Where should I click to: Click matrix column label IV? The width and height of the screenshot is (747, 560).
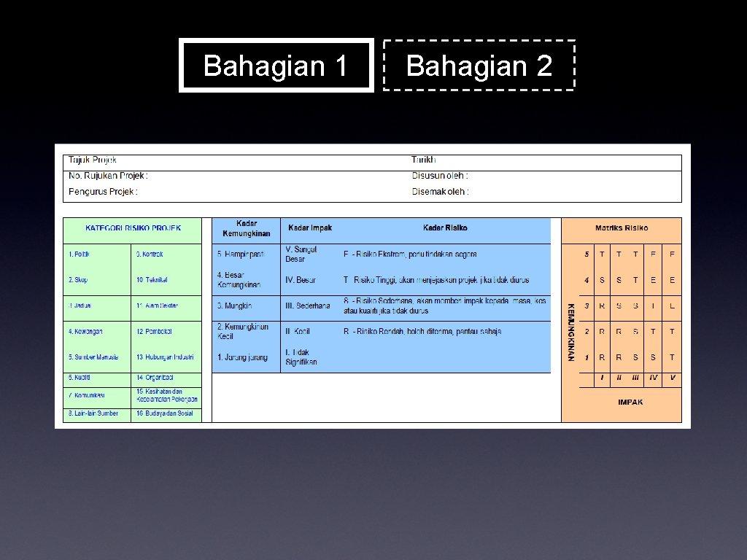click(x=653, y=378)
